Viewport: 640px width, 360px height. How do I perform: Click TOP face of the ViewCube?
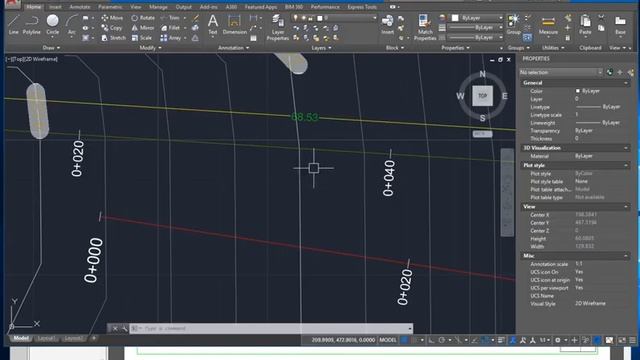point(482,96)
